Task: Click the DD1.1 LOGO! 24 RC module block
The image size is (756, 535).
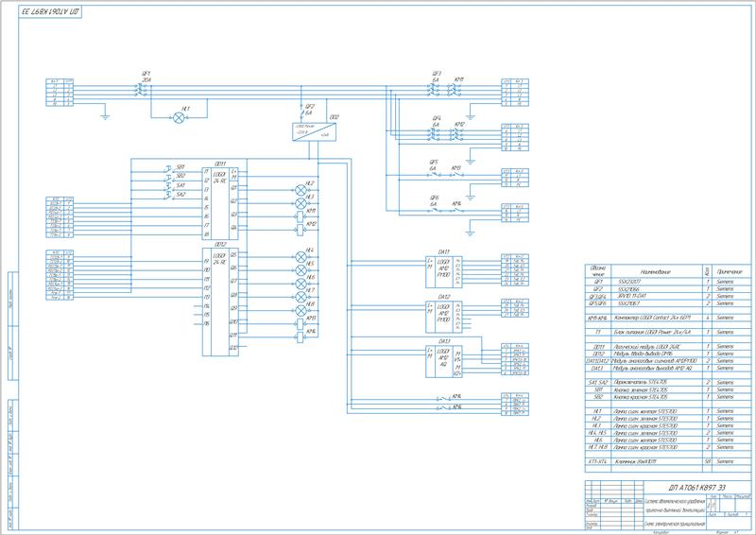Action: pos(220,203)
